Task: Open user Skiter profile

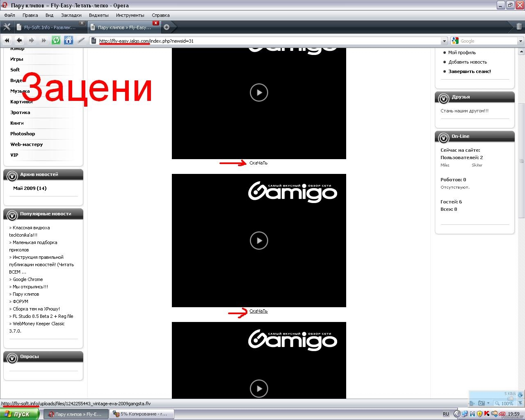Action: coord(477,165)
